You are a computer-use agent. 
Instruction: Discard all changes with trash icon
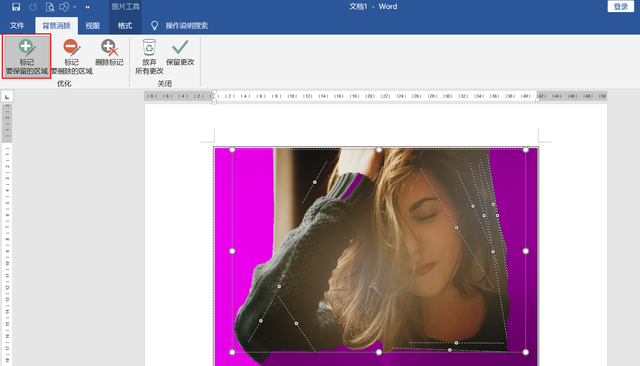(149, 56)
